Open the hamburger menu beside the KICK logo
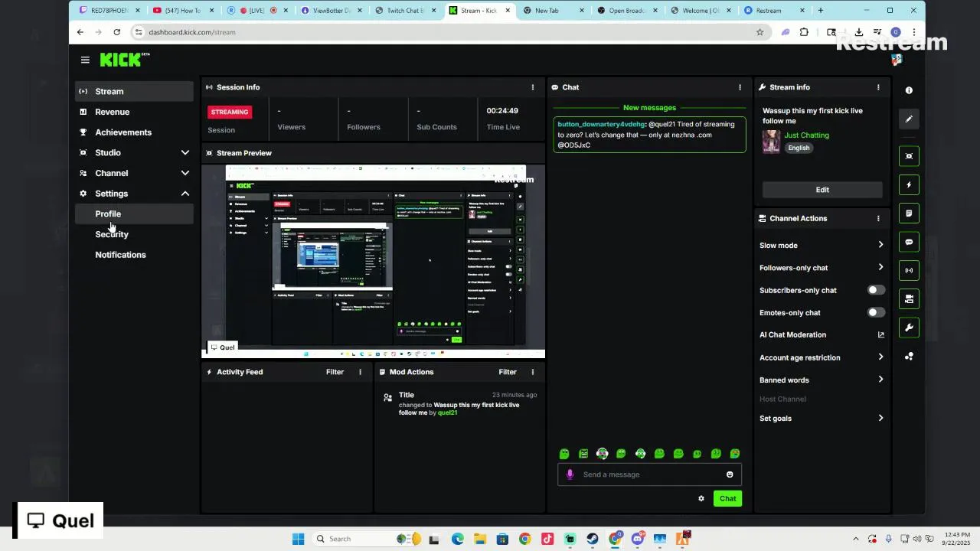 [x=85, y=60]
